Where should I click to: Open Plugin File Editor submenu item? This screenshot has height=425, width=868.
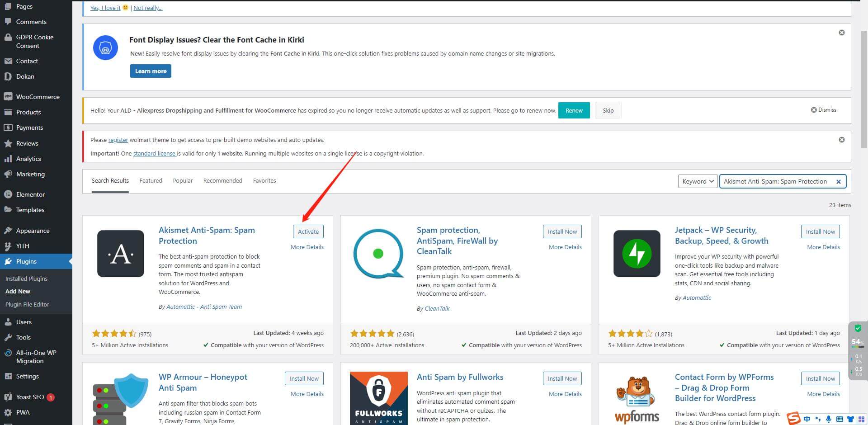pos(27,304)
